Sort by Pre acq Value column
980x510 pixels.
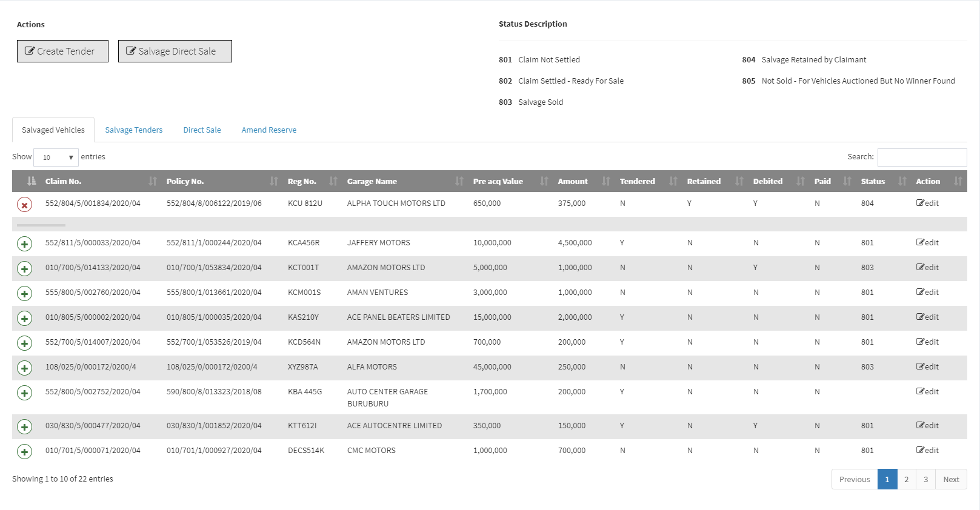[x=498, y=182]
